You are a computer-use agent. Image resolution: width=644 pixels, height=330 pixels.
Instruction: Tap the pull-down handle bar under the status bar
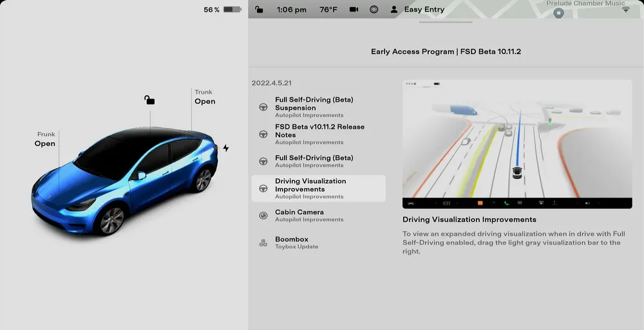[446, 22]
